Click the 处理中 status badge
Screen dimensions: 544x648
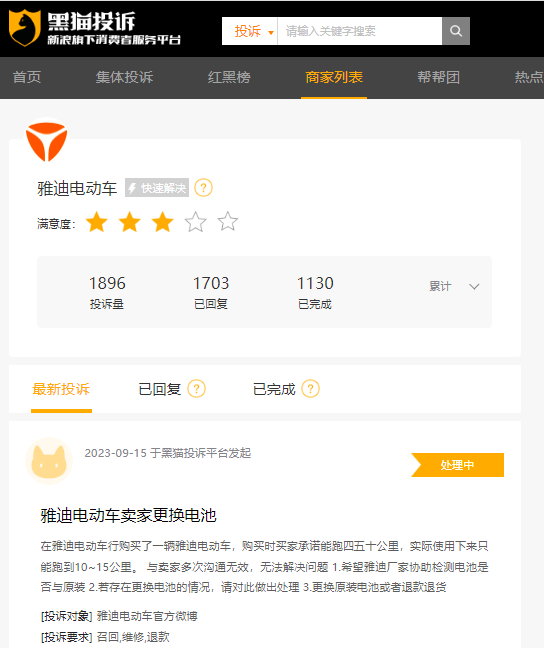(x=458, y=465)
